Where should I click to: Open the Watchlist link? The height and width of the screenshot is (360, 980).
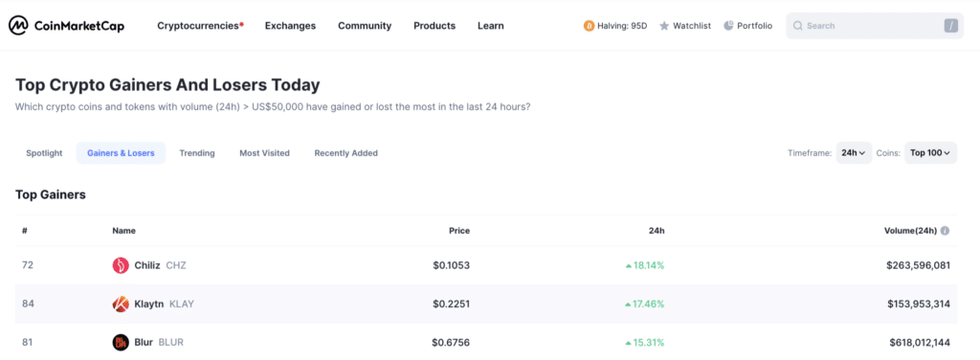coord(685,26)
